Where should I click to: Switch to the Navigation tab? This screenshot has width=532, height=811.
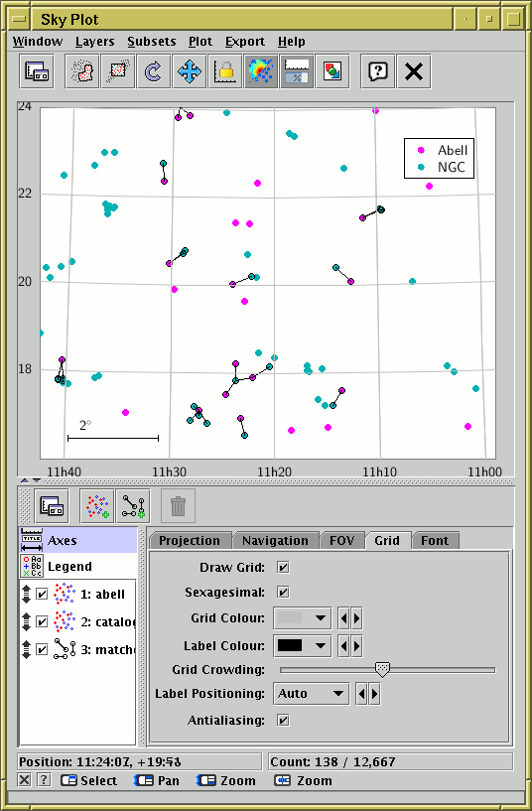[x=275, y=540]
